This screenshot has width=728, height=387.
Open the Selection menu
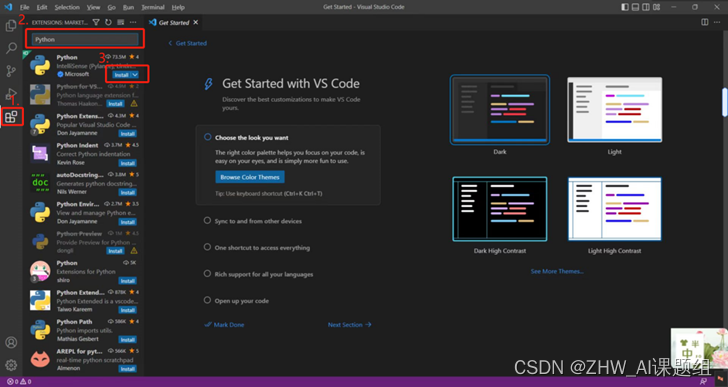[67, 7]
